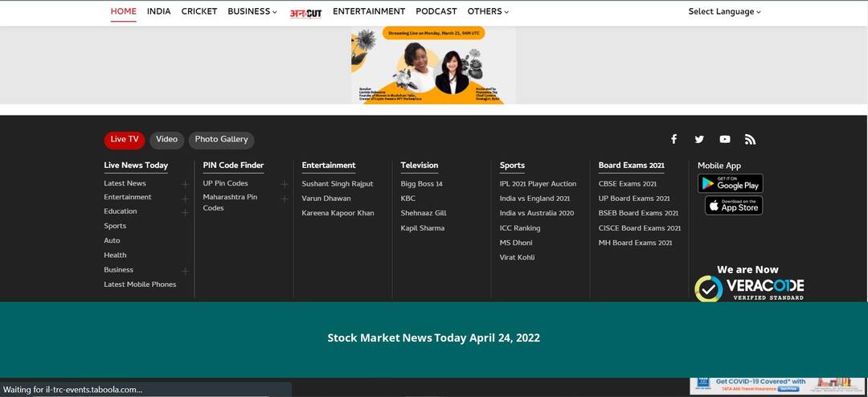868x397 pixels.
Task: Open the App Store download badge
Action: click(734, 206)
